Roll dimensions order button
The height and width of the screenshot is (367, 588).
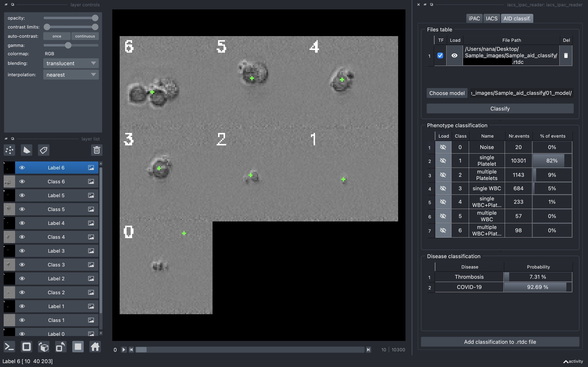(x=44, y=347)
